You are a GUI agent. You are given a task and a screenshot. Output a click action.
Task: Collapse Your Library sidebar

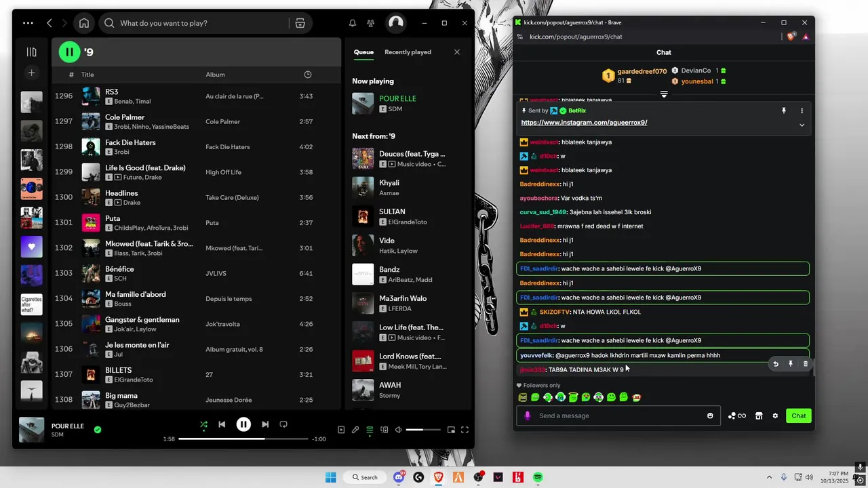(31, 52)
